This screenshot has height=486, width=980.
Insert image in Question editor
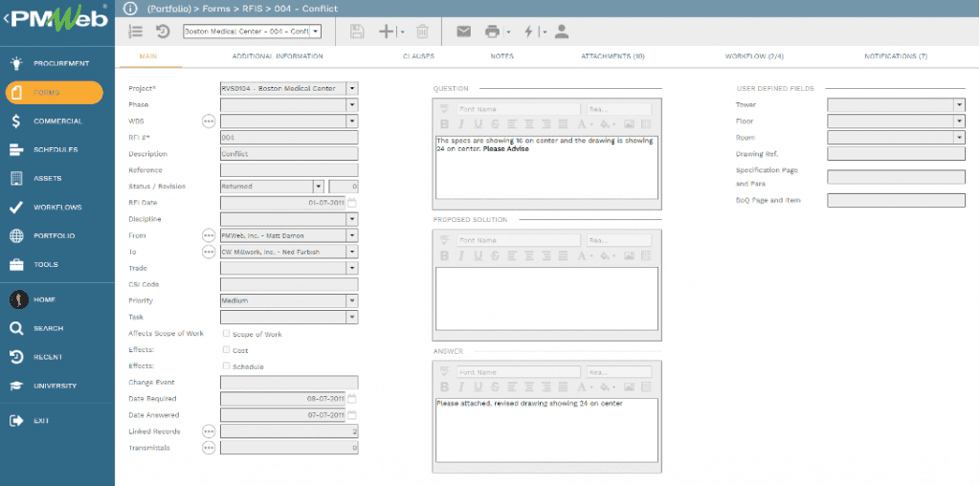(630, 124)
